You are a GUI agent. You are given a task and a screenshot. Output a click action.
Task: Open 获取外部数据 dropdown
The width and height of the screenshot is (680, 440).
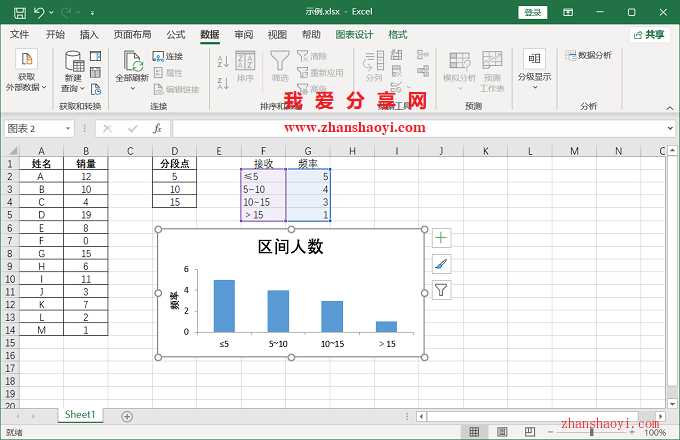pyautogui.click(x=26, y=71)
